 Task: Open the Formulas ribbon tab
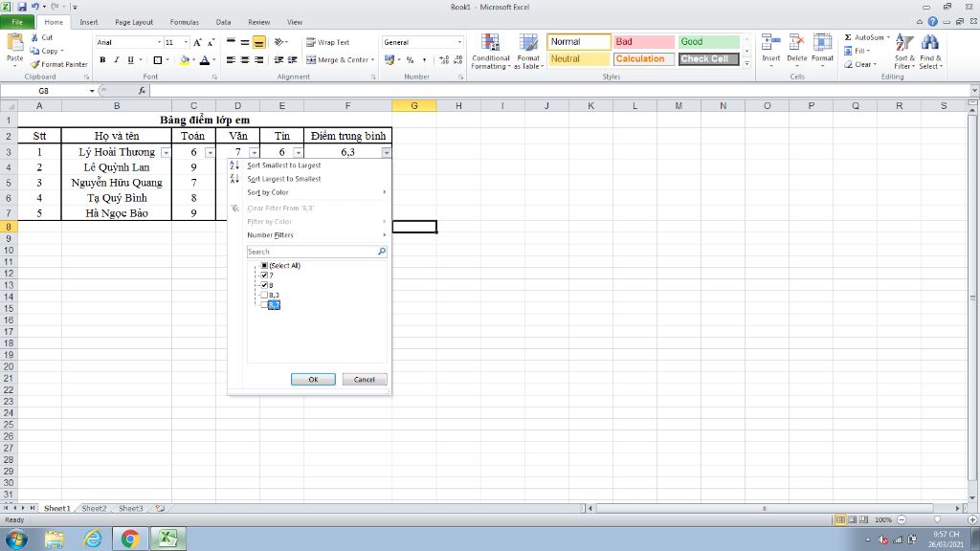point(185,22)
